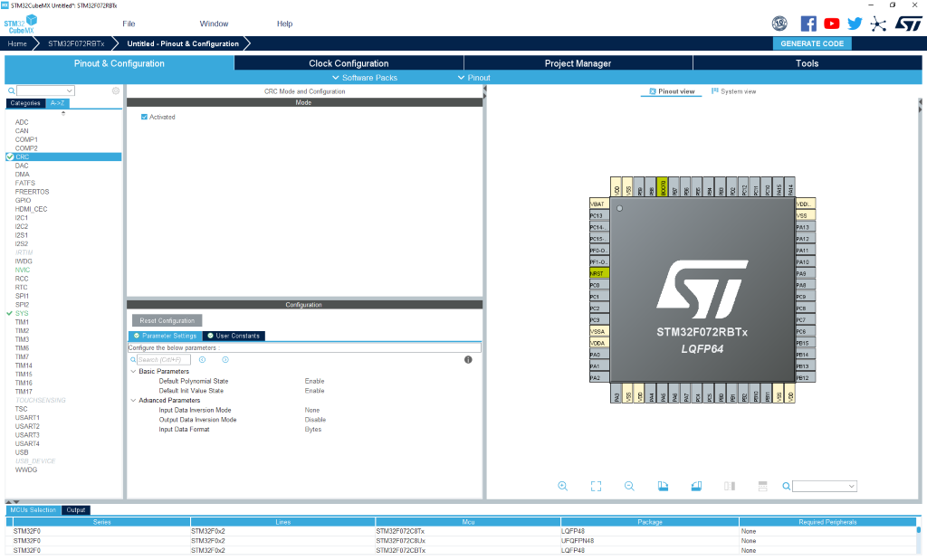The image size is (927, 560).
Task: Open the Software Packs dropdown
Action: click(x=365, y=78)
